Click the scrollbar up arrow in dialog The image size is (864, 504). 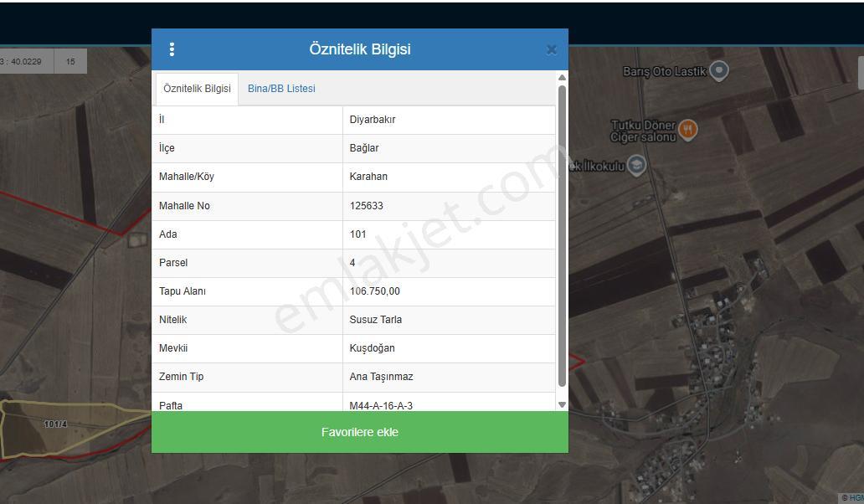(x=562, y=78)
